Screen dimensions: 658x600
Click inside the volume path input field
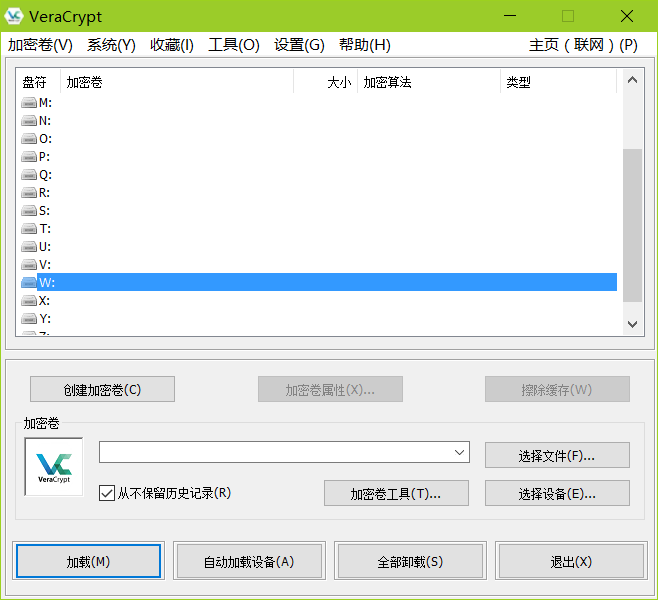click(275, 453)
